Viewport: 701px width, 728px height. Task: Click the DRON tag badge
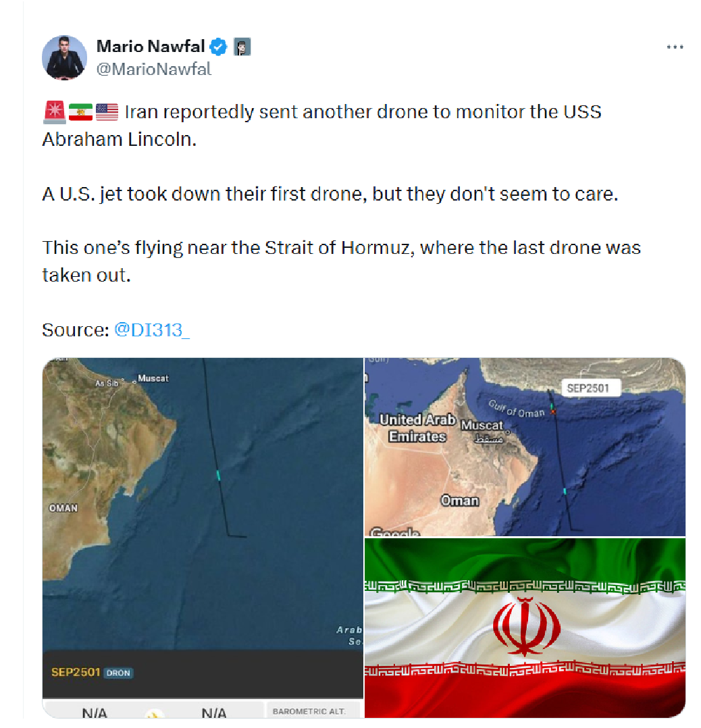[x=118, y=673]
